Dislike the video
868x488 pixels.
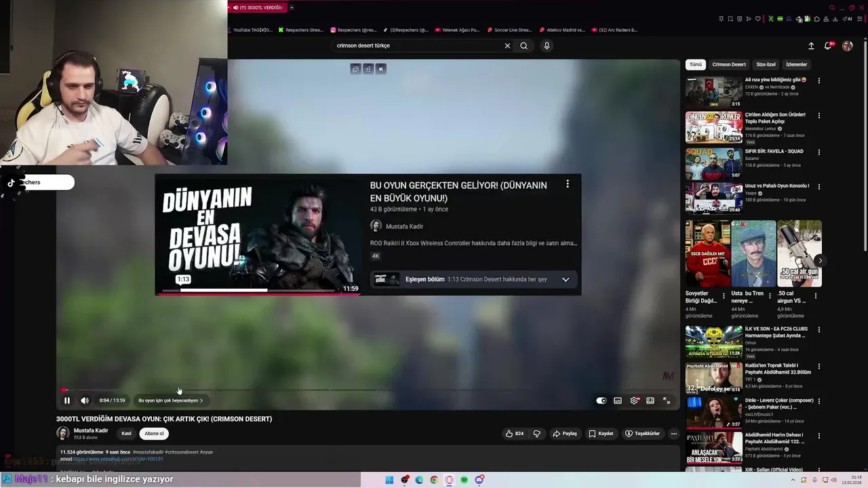[536, 434]
